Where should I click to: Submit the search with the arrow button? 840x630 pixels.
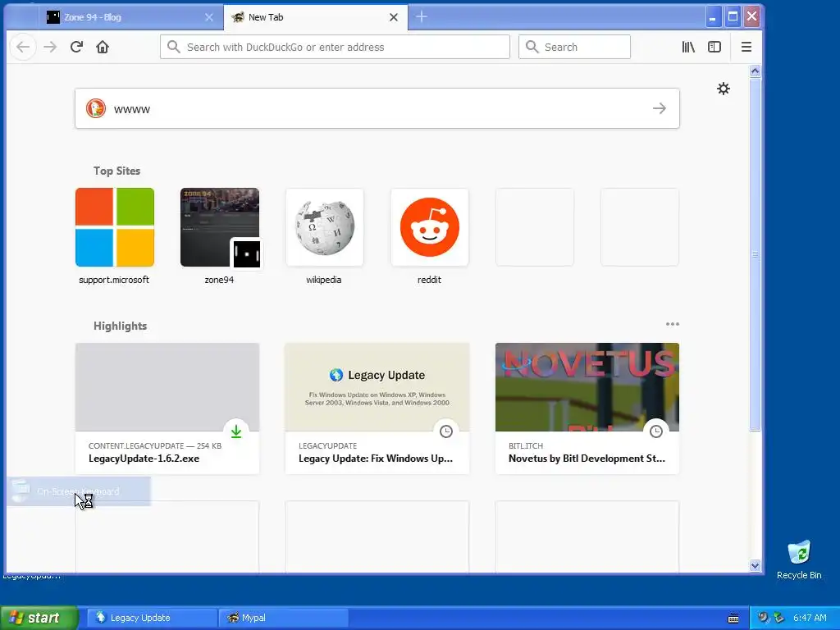[x=660, y=109]
